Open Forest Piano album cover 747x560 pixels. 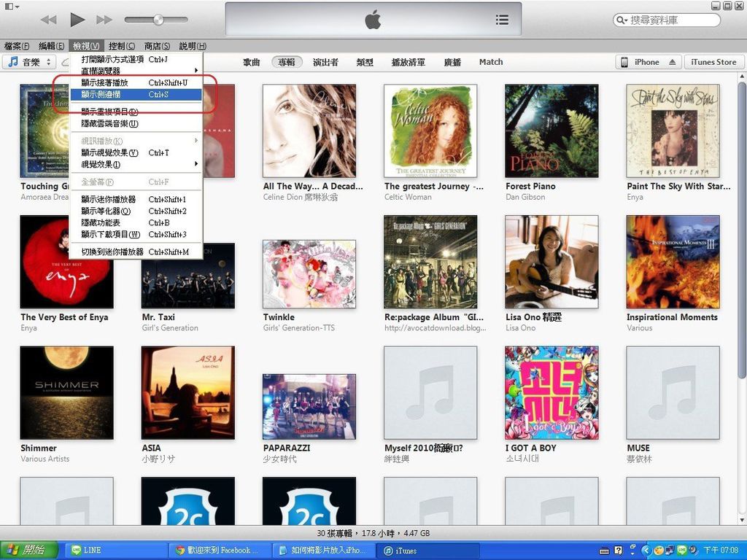(x=551, y=131)
